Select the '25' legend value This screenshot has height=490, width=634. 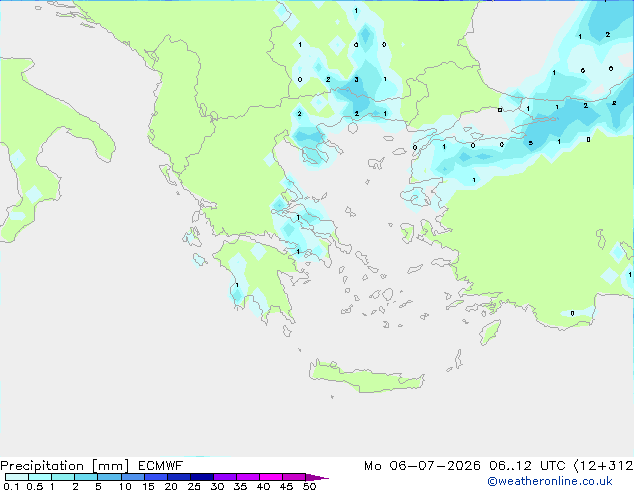[x=194, y=486]
